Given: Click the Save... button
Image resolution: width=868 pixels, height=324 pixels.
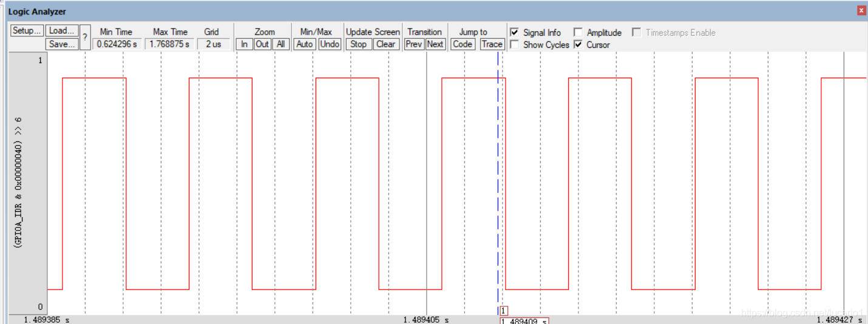Looking at the screenshot, I should click(x=63, y=44).
